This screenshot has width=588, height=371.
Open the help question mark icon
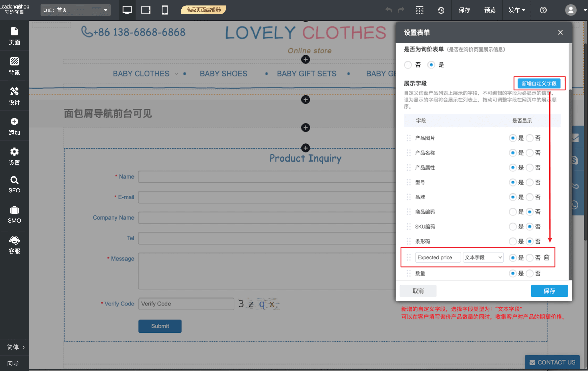(543, 10)
